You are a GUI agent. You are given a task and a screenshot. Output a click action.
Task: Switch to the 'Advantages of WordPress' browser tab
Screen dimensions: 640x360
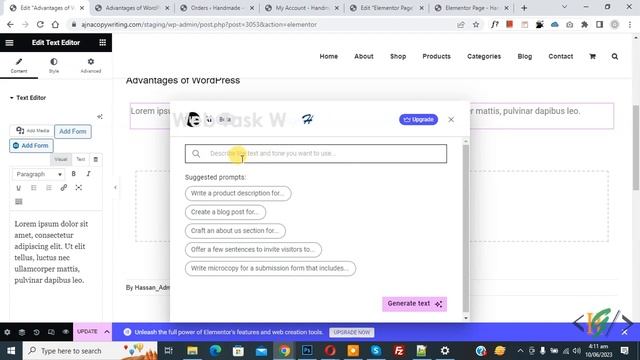[131, 8]
